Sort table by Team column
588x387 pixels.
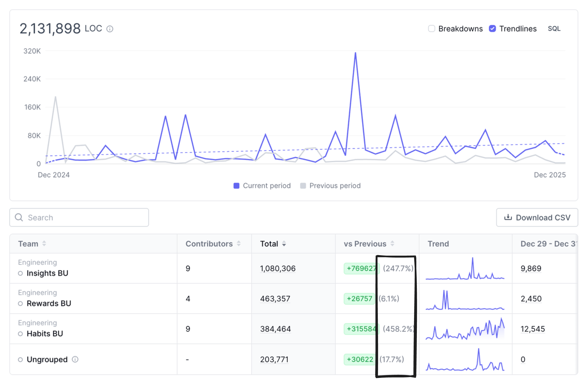44,244
